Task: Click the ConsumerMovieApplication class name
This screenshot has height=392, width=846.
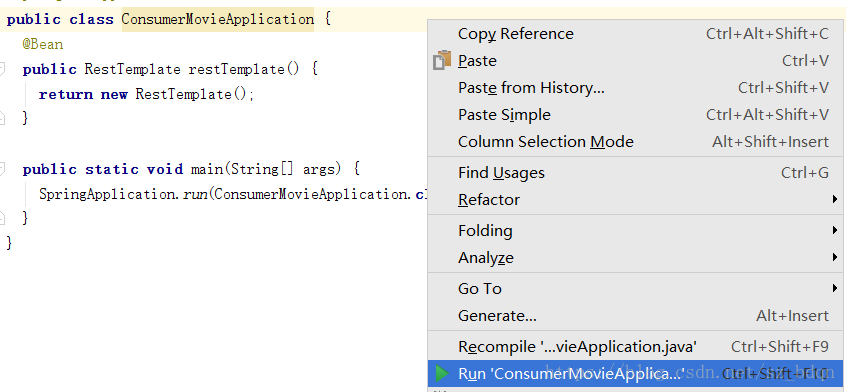Action: coord(217,19)
